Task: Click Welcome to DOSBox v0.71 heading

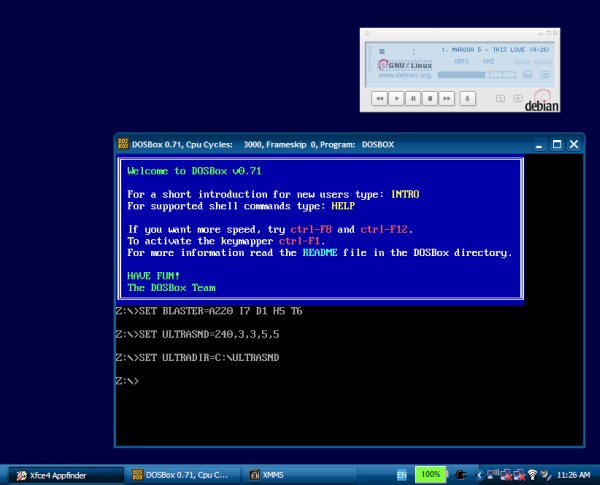Action: pos(194,171)
